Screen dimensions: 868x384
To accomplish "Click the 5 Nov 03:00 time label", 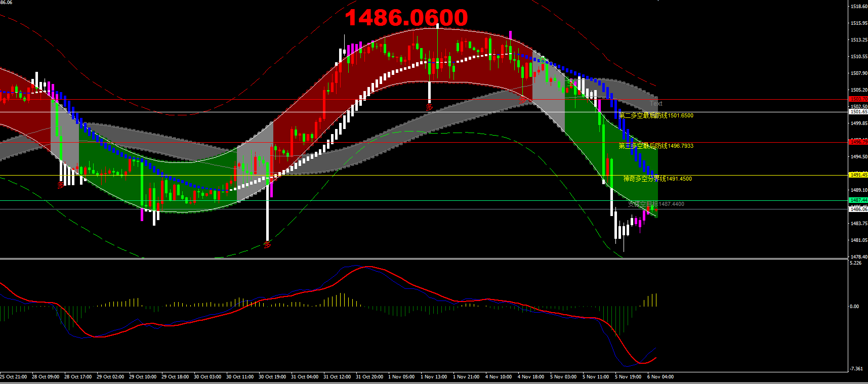I will tap(563, 377).
